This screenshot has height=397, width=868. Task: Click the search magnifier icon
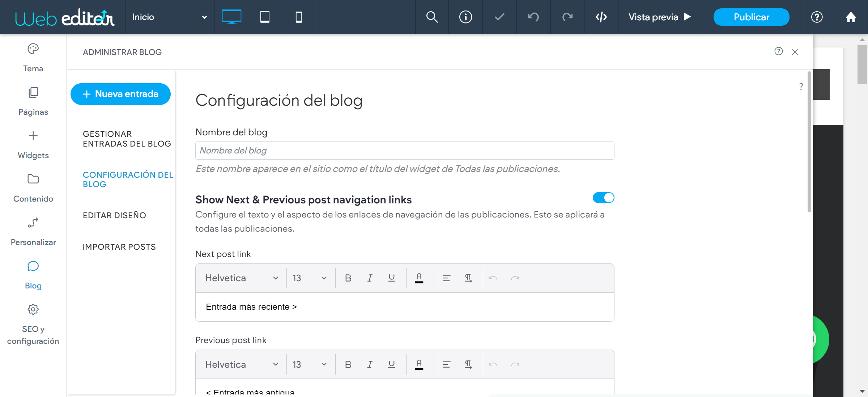click(x=432, y=17)
